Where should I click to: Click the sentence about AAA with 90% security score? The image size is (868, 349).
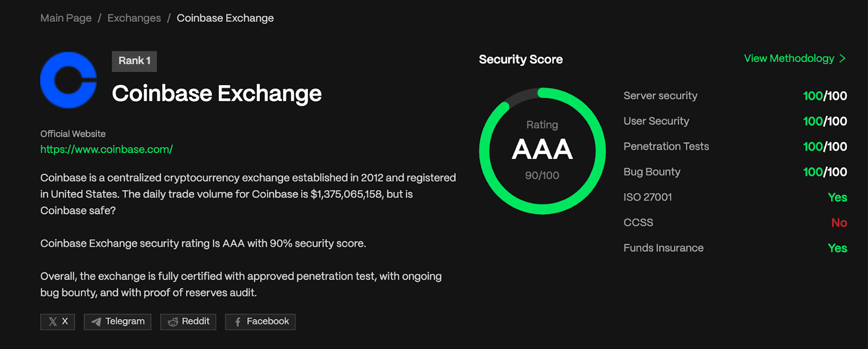click(203, 243)
